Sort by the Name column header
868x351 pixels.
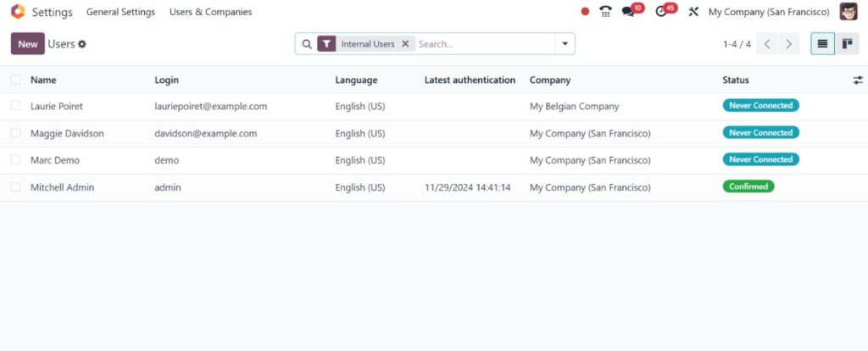click(x=43, y=80)
